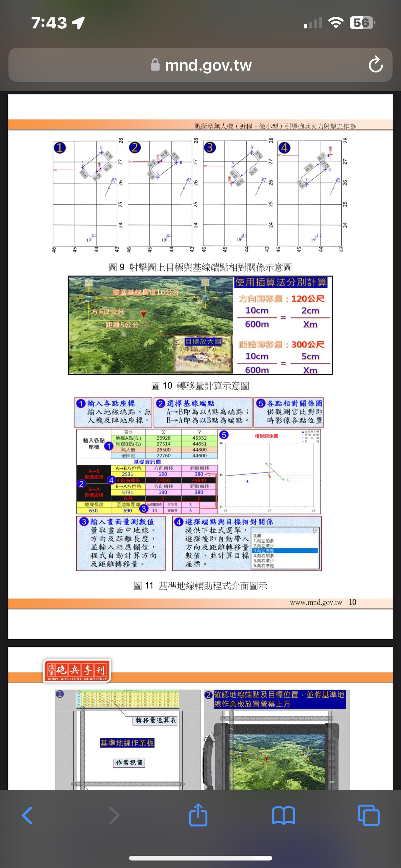Tap the 目標放大圖 target inset image
Image resolution: width=401 pixels, height=868 pixels.
[203, 354]
